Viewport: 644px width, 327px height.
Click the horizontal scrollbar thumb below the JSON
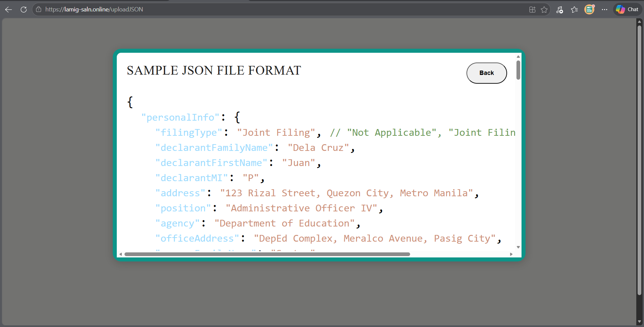coord(267,254)
